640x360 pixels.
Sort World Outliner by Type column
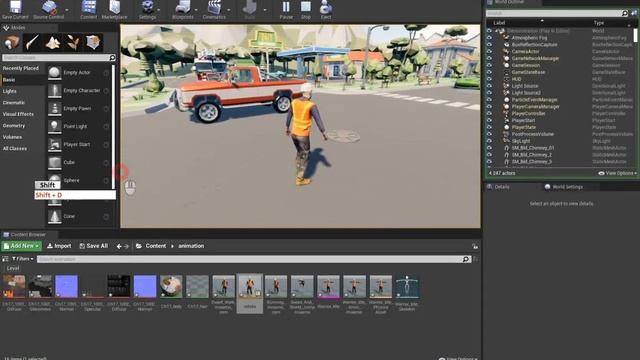[599, 23]
